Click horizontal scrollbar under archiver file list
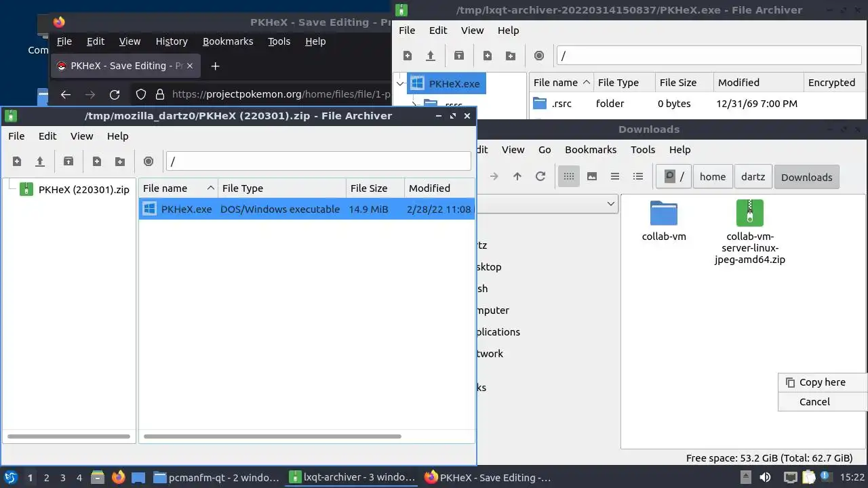Screen dimensions: 868x488 click(273, 436)
